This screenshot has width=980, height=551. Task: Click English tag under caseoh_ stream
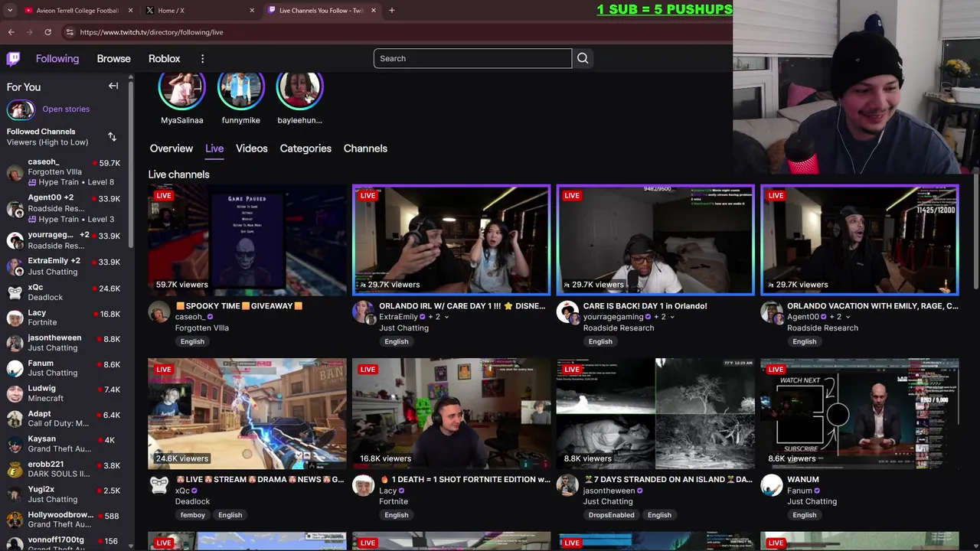tap(192, 341)
